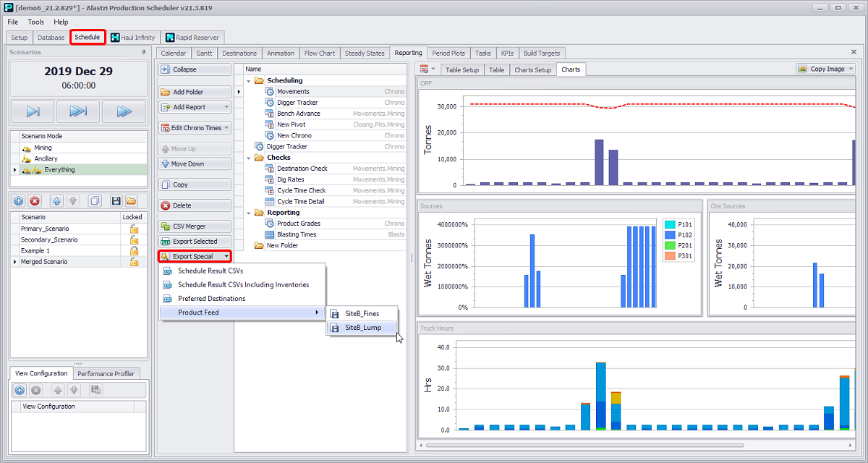Click the add scenario plus icon
Image resolution: width=868 pixels, height=463 pixels.
(x=19, y=200)
